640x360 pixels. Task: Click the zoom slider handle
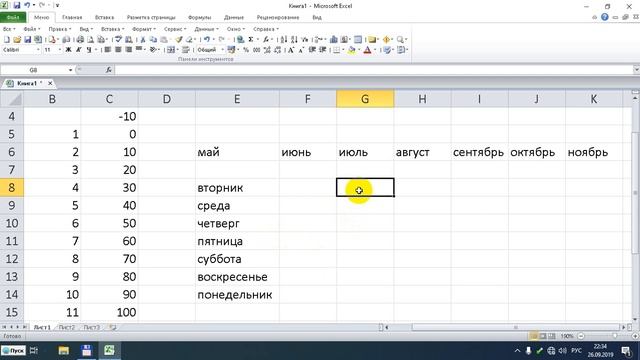click(615, 336)
